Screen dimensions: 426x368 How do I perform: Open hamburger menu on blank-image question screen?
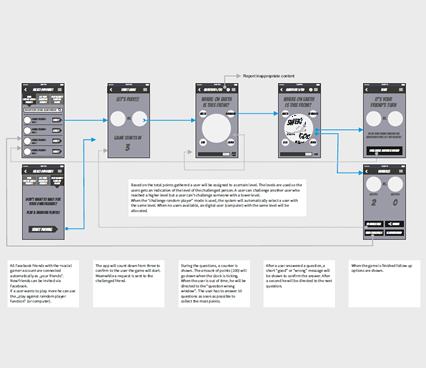(234, 89)
